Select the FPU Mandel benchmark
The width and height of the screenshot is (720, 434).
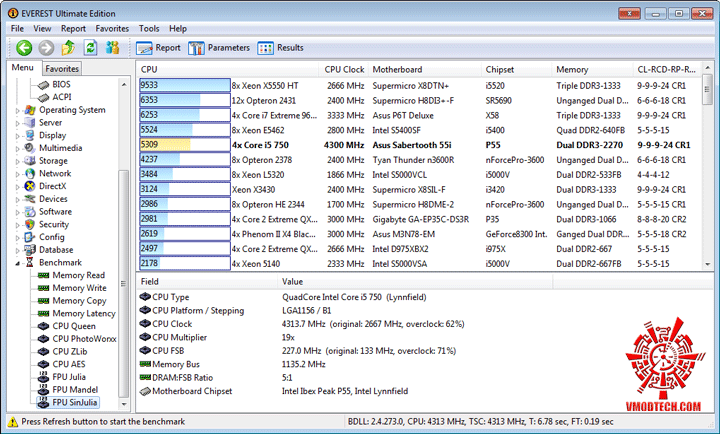tap(75, 390)
